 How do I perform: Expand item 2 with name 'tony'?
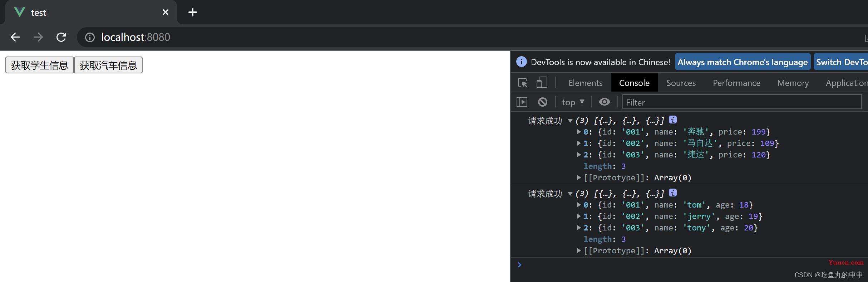point(579,228)
